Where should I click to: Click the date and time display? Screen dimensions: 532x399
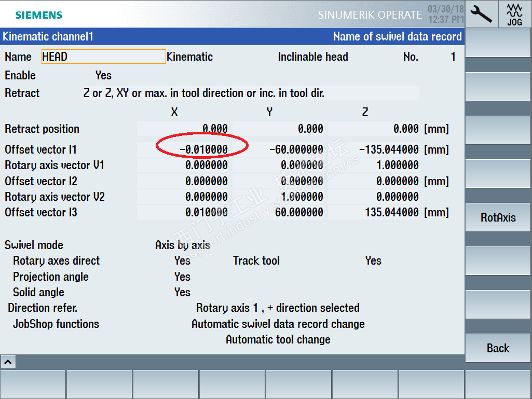click(445, 14)
